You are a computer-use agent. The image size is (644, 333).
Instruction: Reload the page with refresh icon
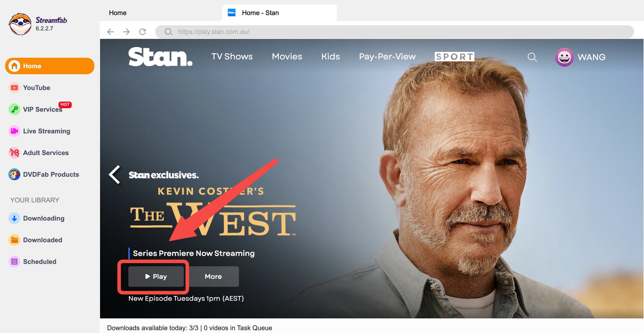[142, 32]
